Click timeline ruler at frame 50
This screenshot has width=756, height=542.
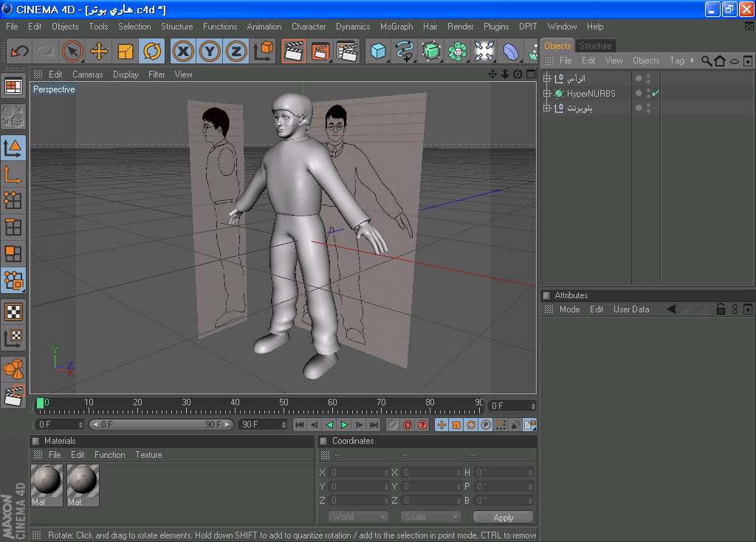click(283, 406)
